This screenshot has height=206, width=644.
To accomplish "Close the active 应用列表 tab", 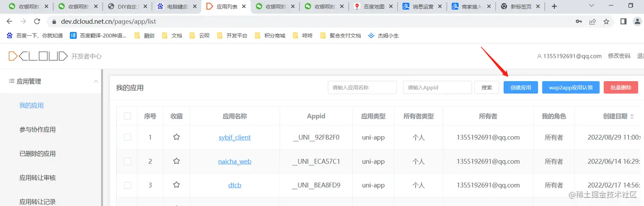I will (244, 6).
